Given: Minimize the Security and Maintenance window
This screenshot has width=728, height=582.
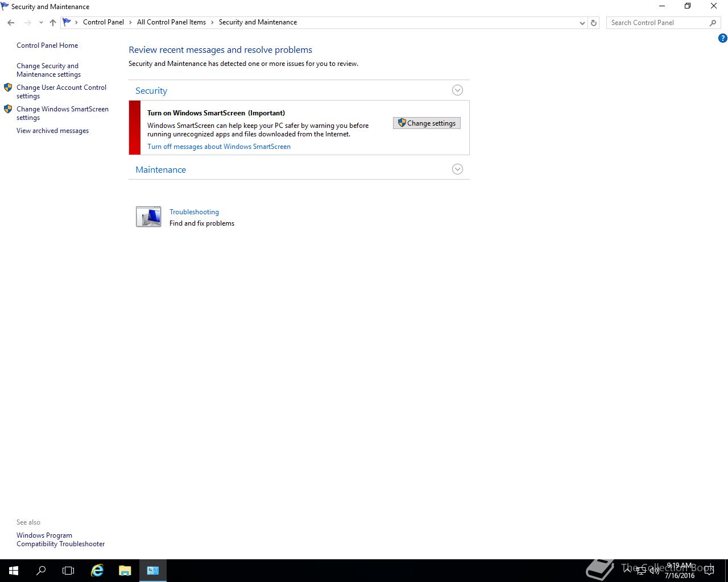Looking at the screenshot, I should pos(661,6).
